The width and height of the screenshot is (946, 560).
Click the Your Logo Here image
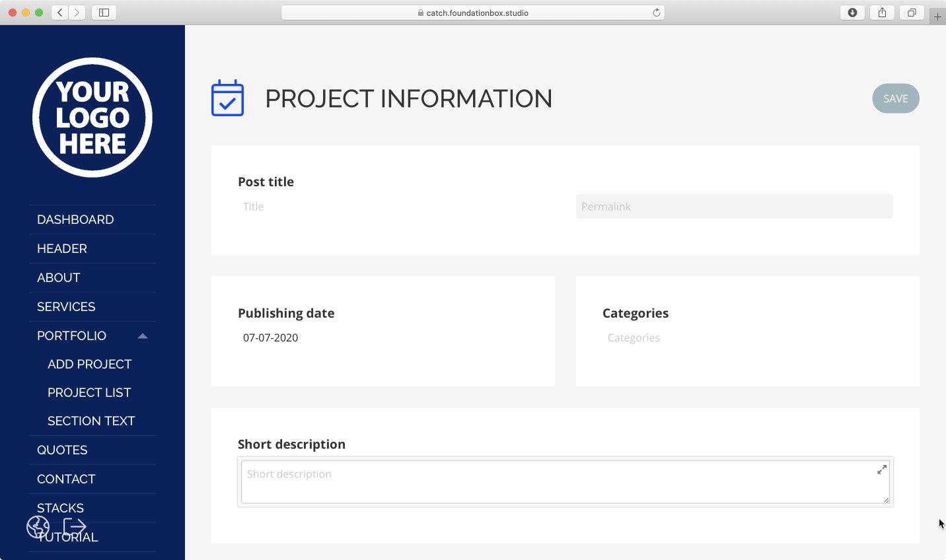tap(92, 118)
